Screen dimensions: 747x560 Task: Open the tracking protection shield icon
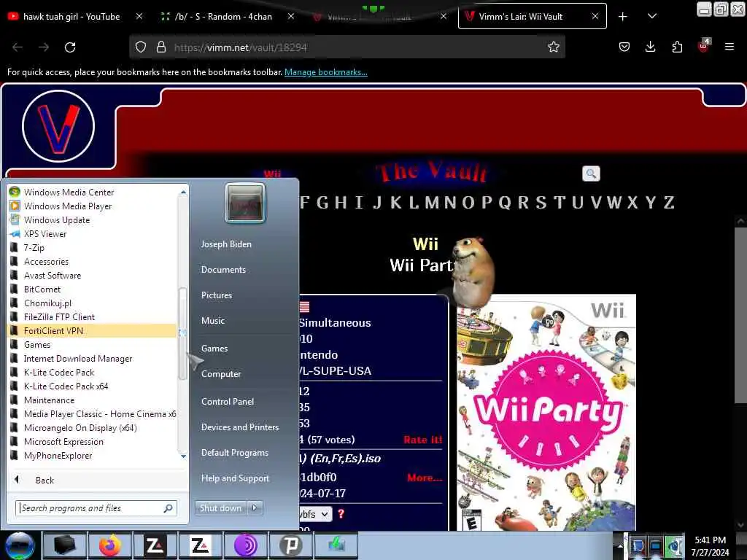[141, 47]
